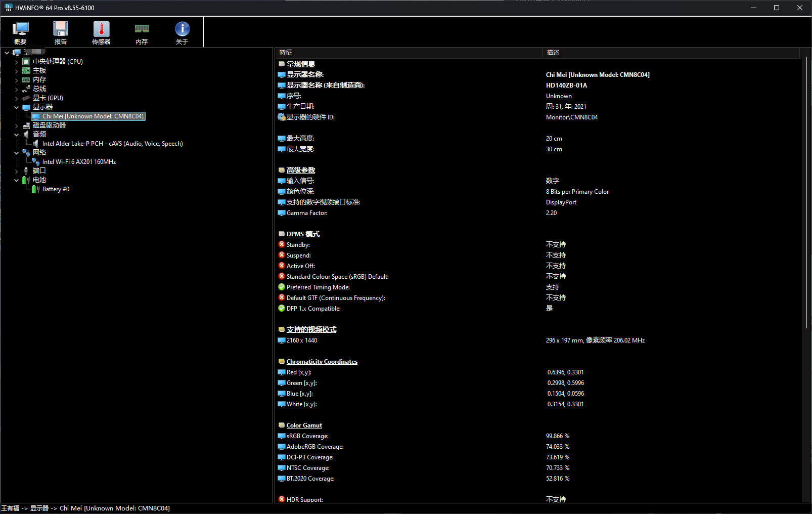The width and height of the screenshot is (812, 514).
Task: Collapse the 电池 tree node
Action: (16, 181)
